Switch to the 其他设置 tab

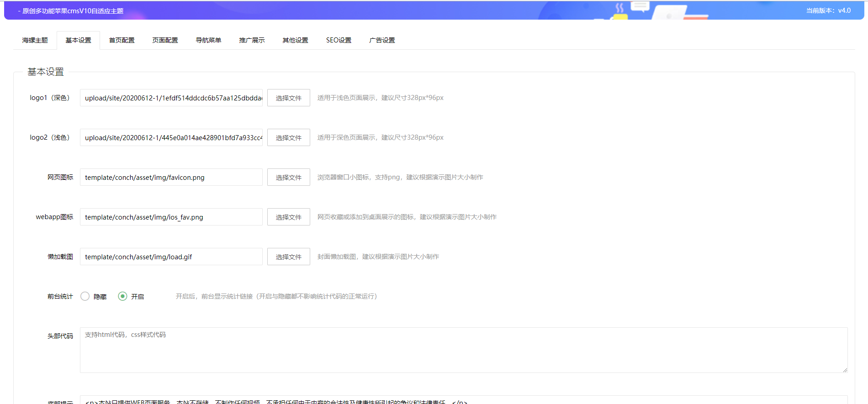click(x=295, y=40)
